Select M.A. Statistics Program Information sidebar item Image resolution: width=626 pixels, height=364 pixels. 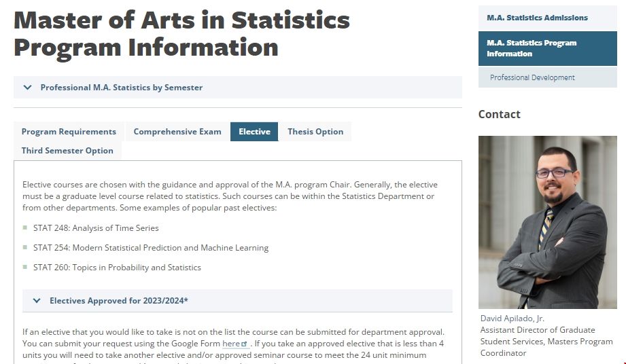532,48
